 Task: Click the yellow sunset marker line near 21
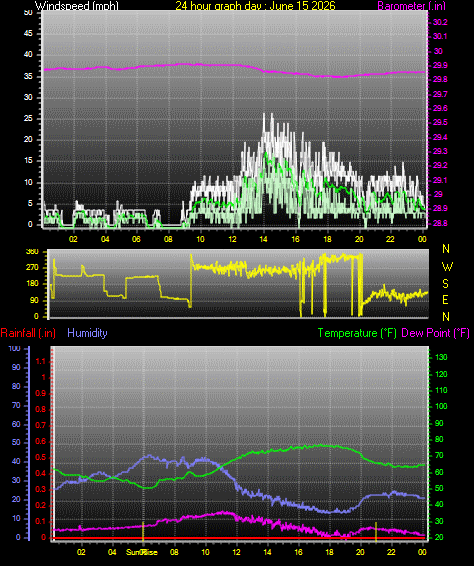pos(376,531)
